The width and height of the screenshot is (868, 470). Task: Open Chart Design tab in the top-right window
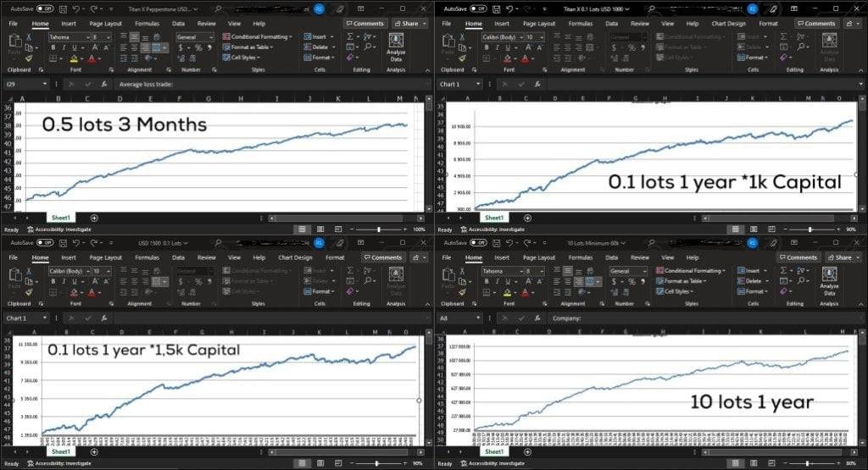pyautogui.click(x=726, y=24)
